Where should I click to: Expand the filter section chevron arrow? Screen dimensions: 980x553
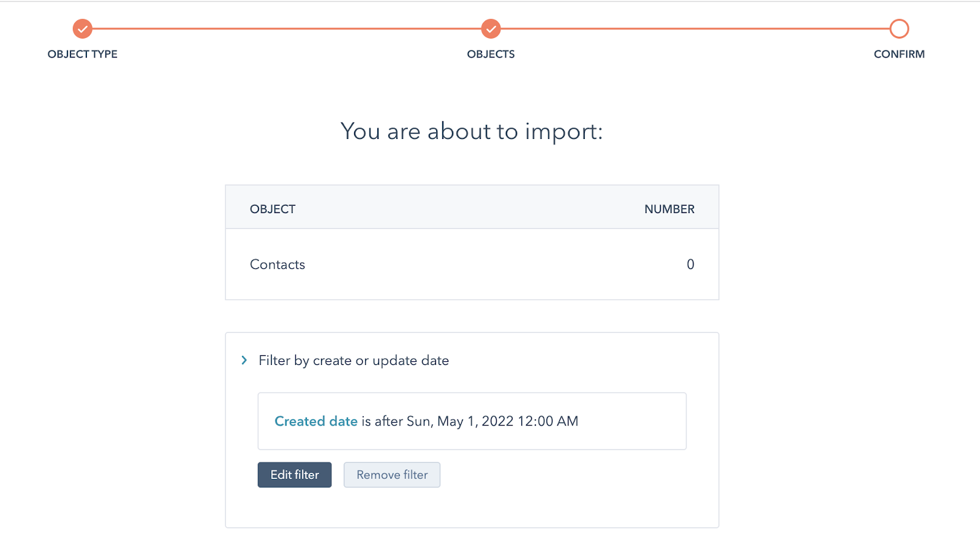pyautogui.click(x=244, y=360)
